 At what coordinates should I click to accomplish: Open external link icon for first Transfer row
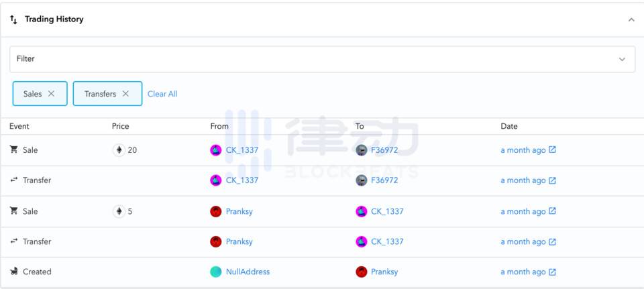pos(552,180)
